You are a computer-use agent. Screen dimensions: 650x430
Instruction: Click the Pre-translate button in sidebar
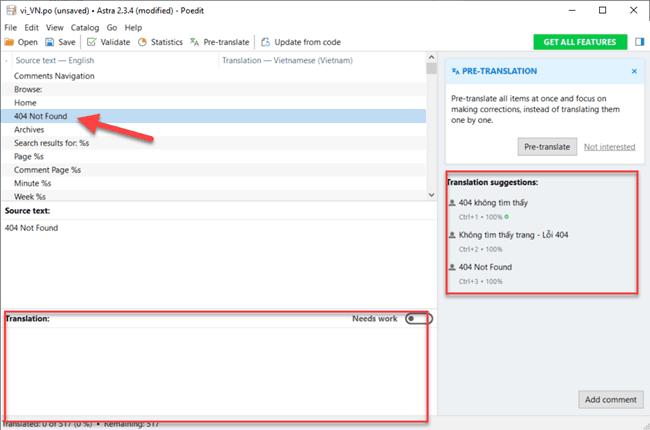coord(547,147)
